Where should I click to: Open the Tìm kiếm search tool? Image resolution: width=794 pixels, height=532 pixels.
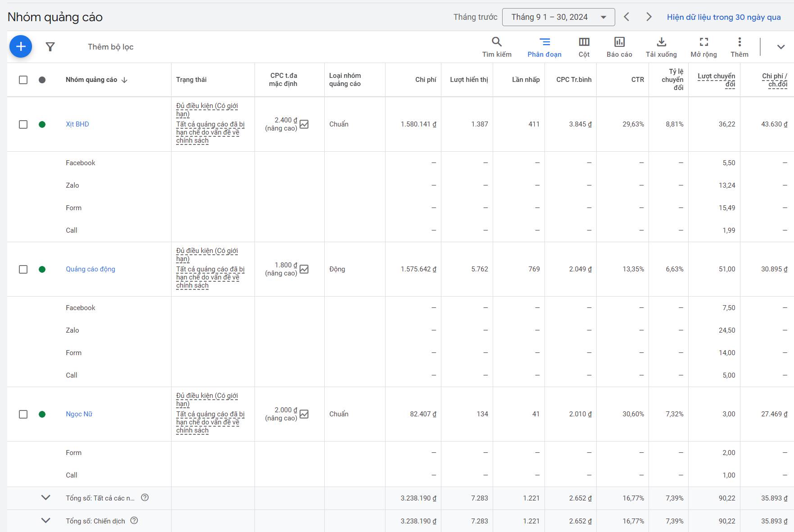496,47
